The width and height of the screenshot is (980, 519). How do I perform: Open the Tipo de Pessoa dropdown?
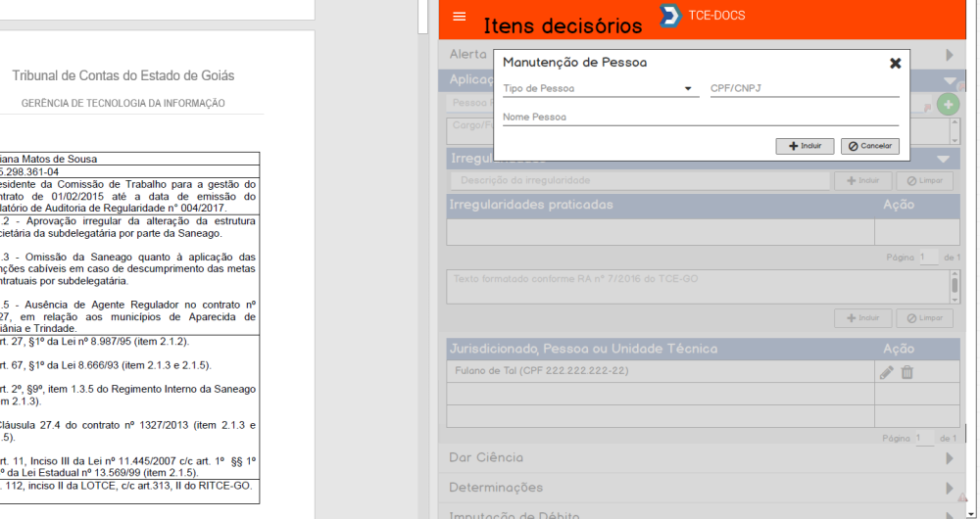tap(598, 88)
